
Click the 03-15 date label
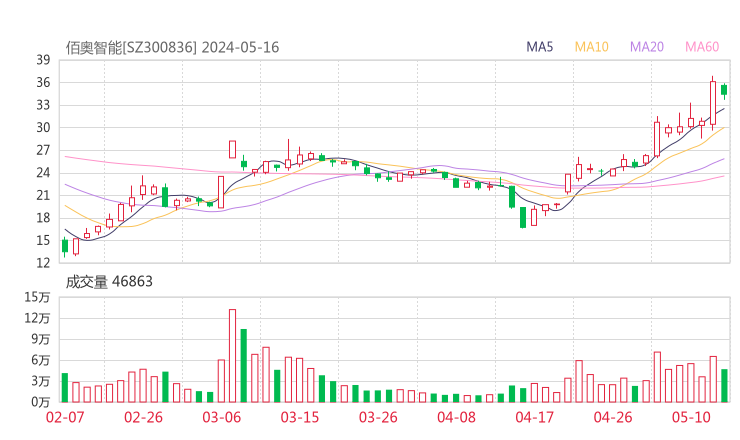(x=300, y=417)
